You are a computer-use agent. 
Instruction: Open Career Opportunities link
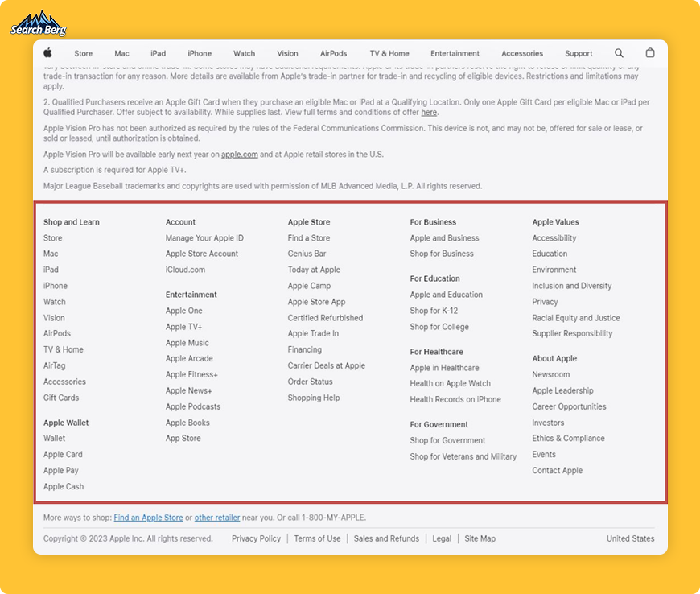tap(569, 406)
